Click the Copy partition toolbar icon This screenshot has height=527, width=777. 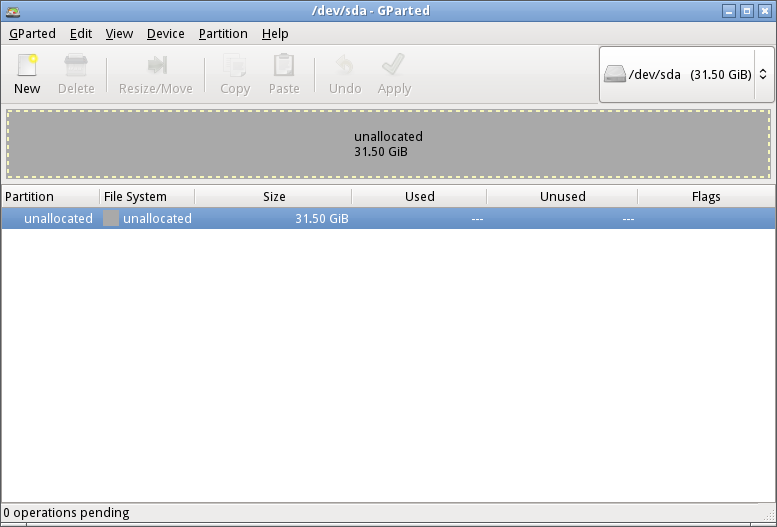[x=235, y=65]
